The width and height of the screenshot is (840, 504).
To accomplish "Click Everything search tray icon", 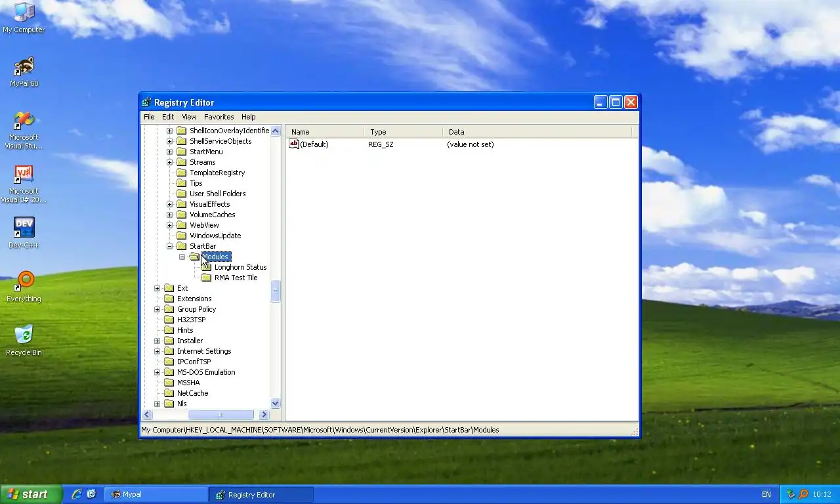I will [803, 494].
